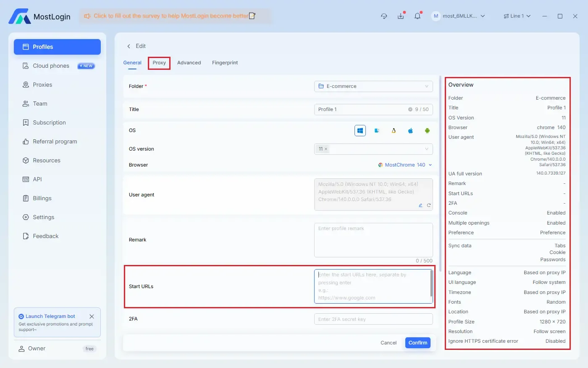Click the Cancel button
Viewport: 588px width, 368px height.
388,343
